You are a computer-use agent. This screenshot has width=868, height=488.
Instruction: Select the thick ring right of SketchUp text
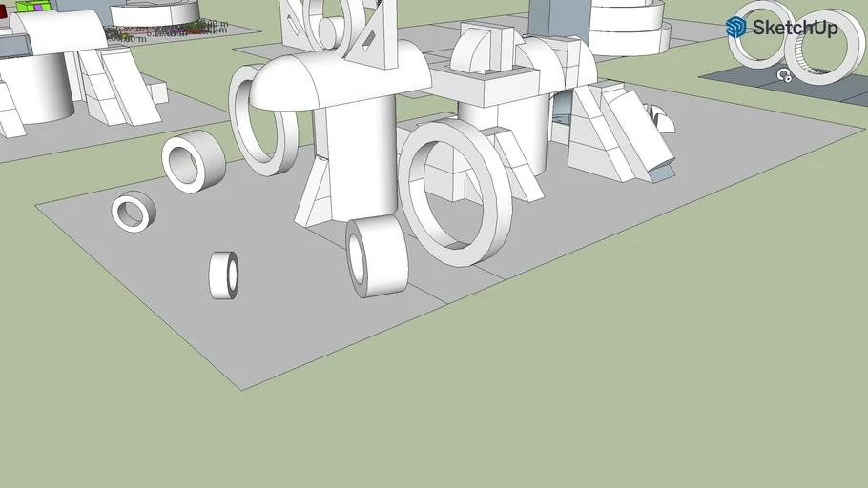[824, 52]
